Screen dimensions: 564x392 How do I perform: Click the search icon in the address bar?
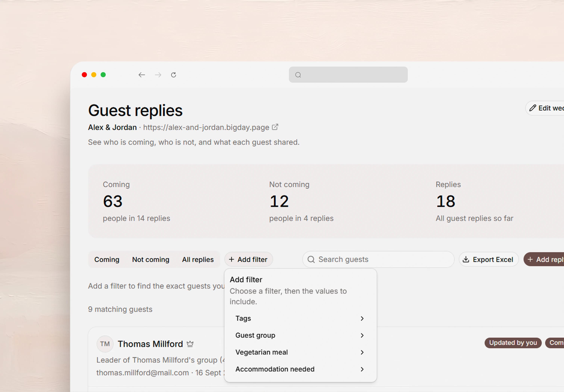click(298, 75)
